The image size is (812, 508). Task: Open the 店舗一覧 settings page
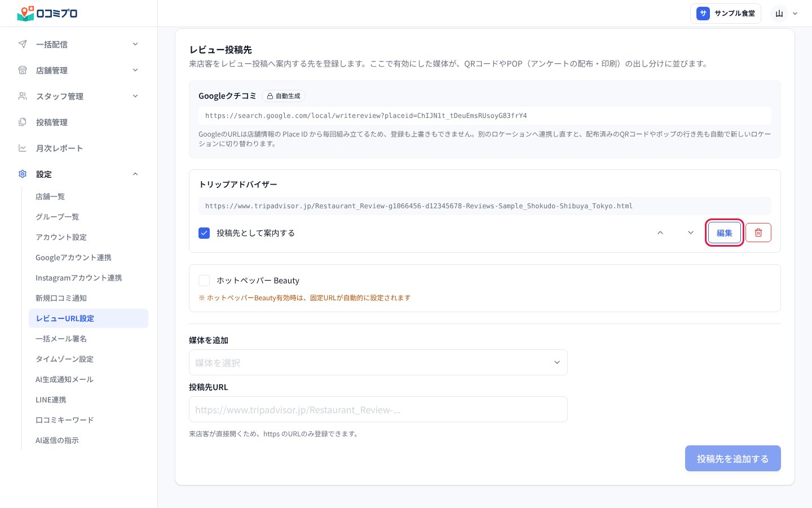(x=89, y=196)
